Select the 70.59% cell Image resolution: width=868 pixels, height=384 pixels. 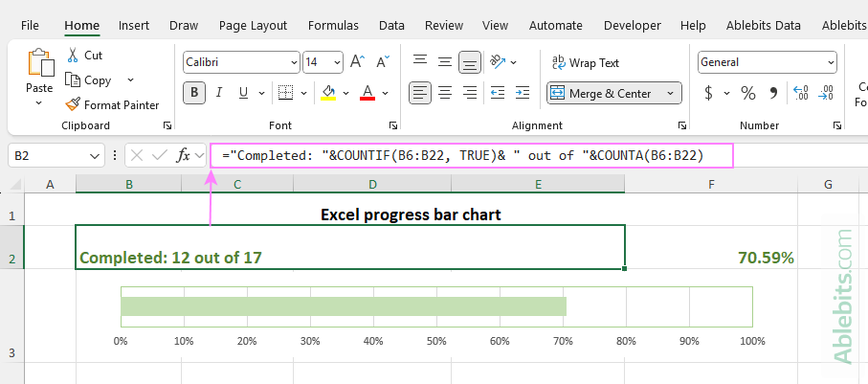pos(711,247)
